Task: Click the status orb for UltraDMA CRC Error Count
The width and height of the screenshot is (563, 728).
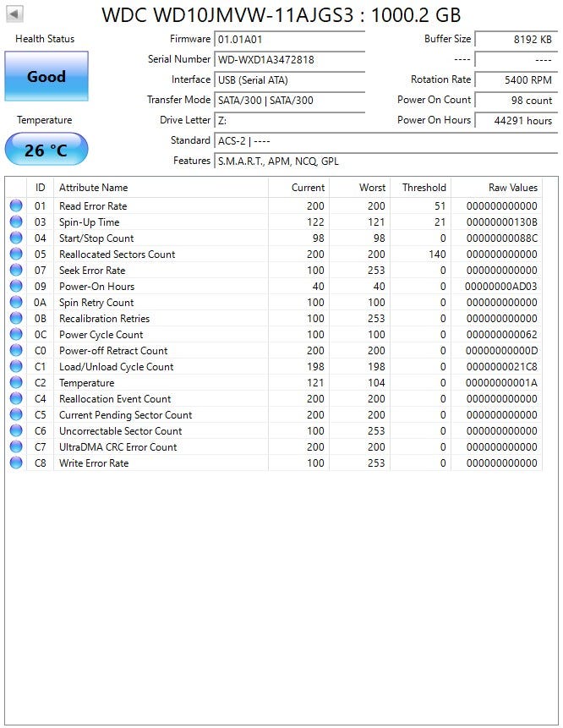Action: click(15, 447)
